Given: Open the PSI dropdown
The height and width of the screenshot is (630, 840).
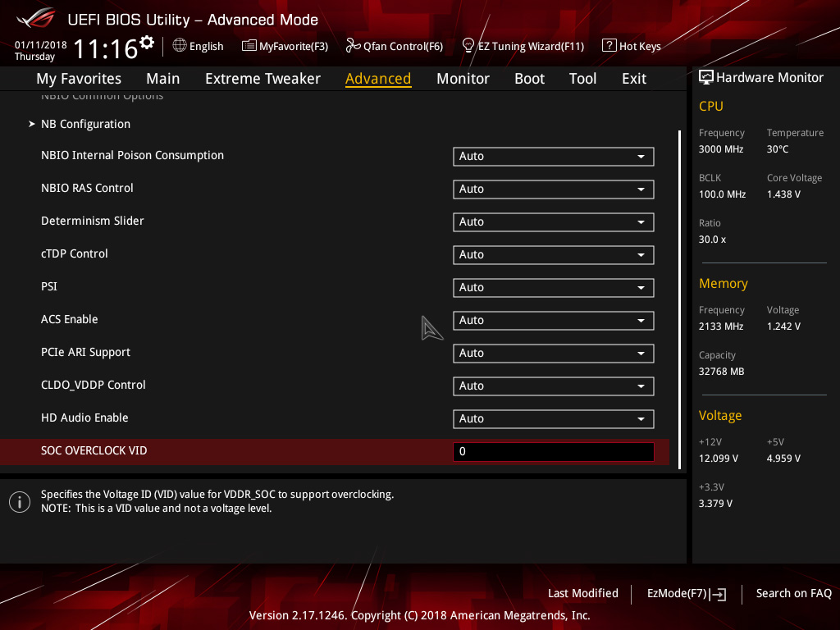Looking at the screenshot, I should [554, 288].
